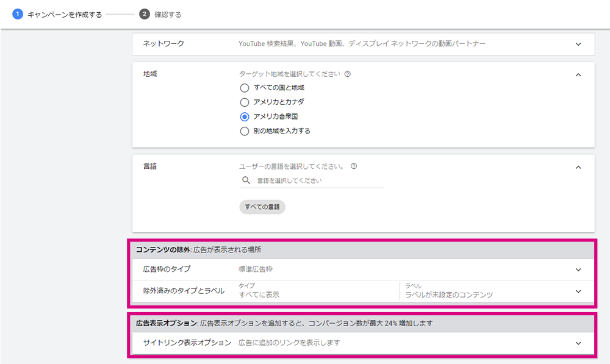Viewport: 610px width, 364px height.
Task: Click the 言語 section title
Action: pos(150,166)
